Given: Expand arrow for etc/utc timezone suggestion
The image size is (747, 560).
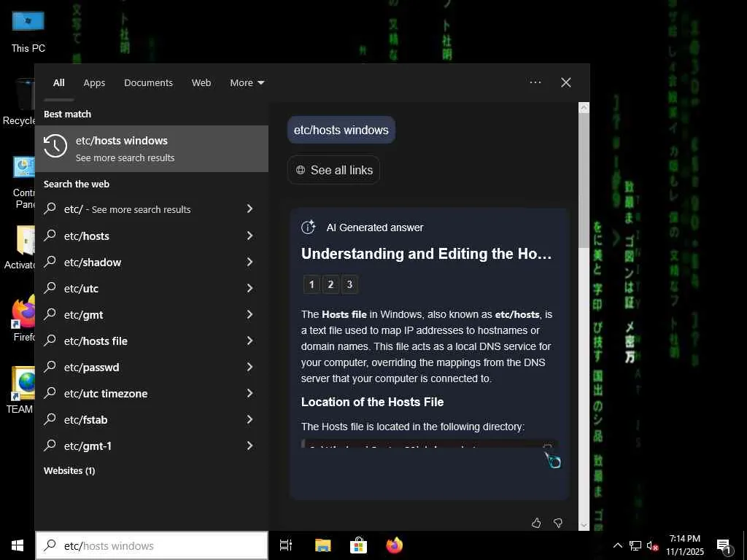Looking at the screenshot, I should (249, 393).
